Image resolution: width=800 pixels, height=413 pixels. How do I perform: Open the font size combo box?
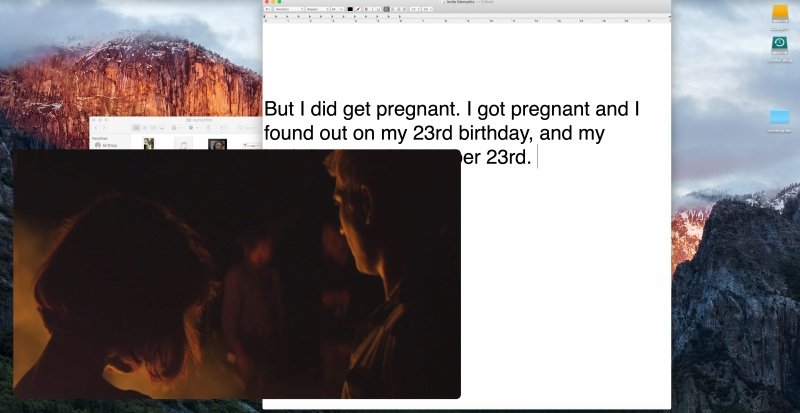337,9
